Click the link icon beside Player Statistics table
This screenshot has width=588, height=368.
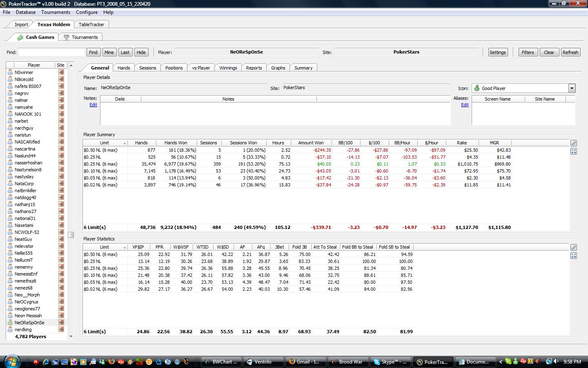pyautogui.click(x=574, y=247)
